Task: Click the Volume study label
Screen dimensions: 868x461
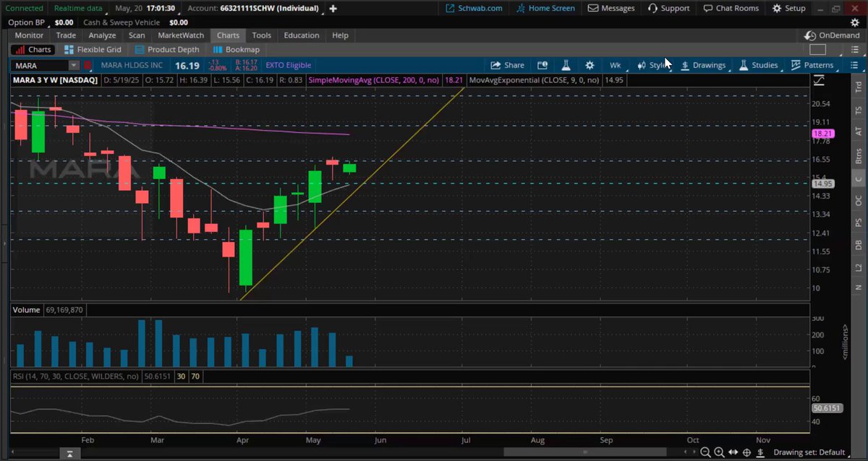Action: click(27, 309)
